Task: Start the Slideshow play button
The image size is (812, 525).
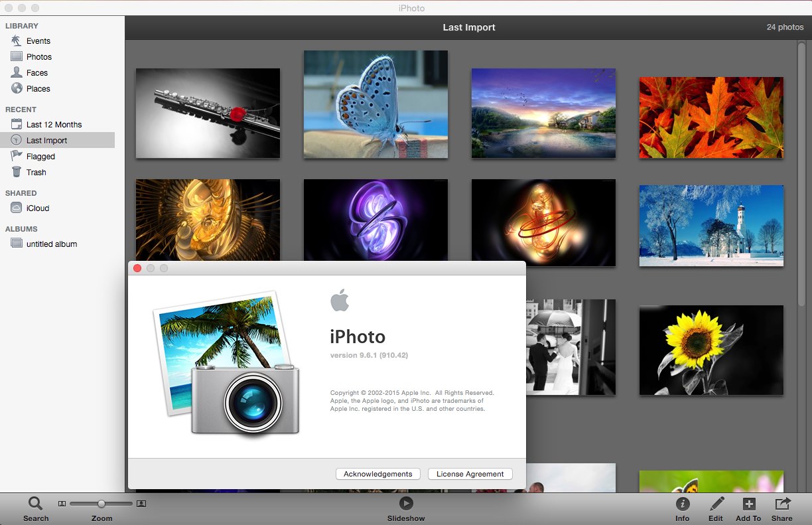Action: coord(406,504)
